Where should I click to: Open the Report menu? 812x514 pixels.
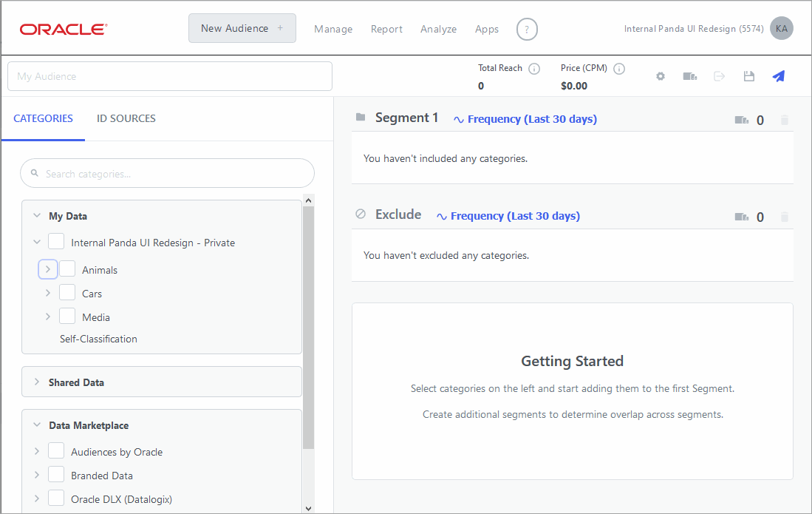click(386, 29)
